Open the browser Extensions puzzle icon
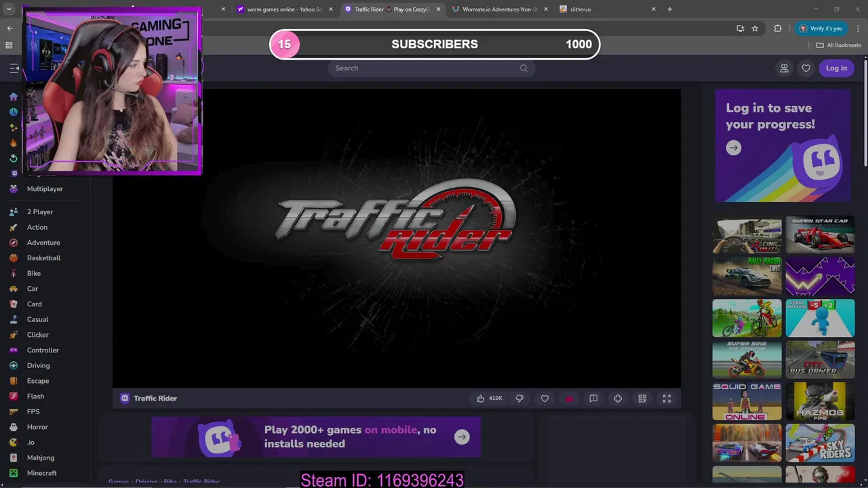This screenshot has height=488, width=868. 778,28
